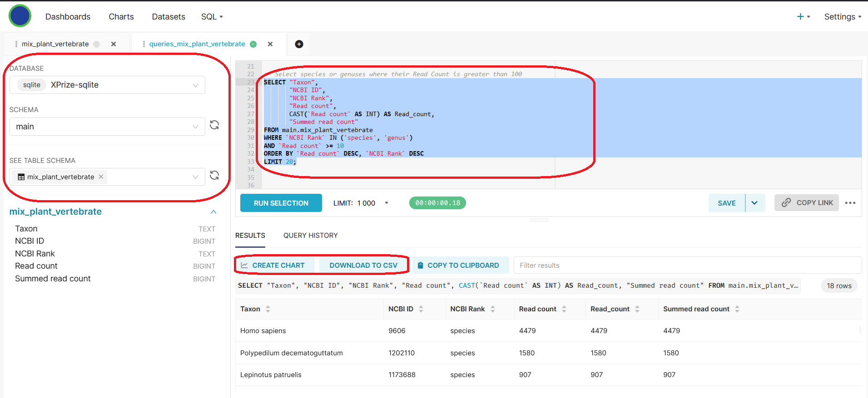Close the queries_mix_plant_vertebrate tab
The width and height of the screenshot is (868, 398).
[270, 44]
